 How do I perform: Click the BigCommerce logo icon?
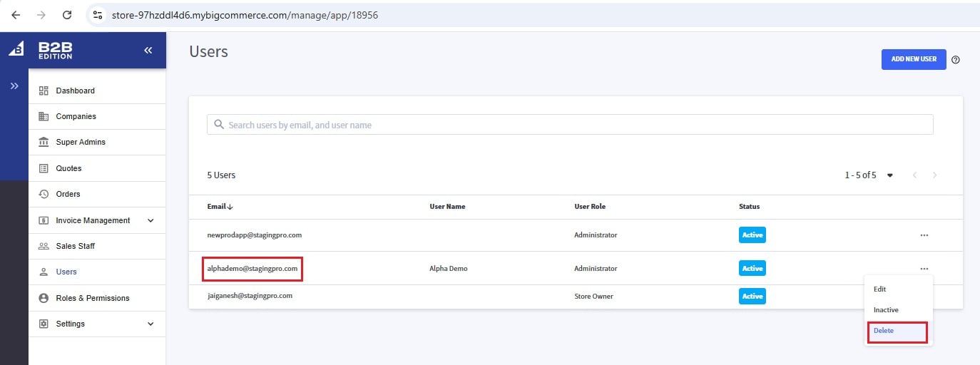(x=15, y=50)
